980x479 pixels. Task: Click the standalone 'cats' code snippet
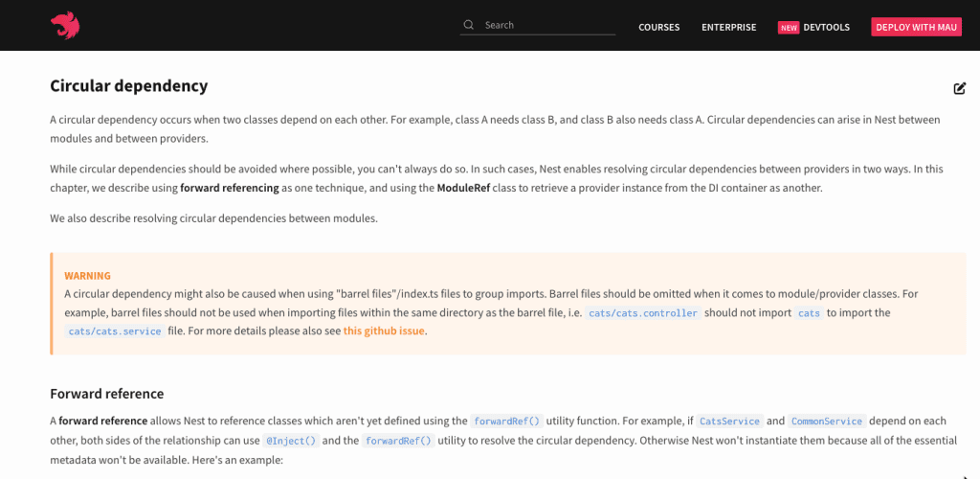[810, 313]
